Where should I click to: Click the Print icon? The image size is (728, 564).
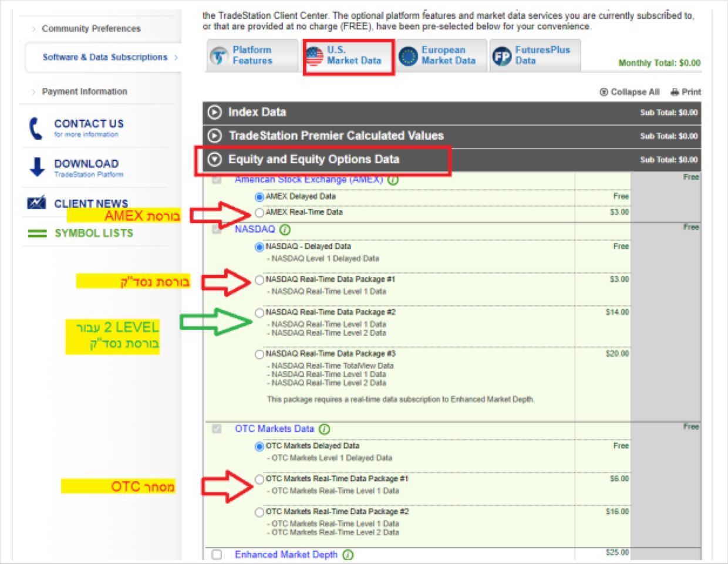pyautogui.click(x=675, y=92)
